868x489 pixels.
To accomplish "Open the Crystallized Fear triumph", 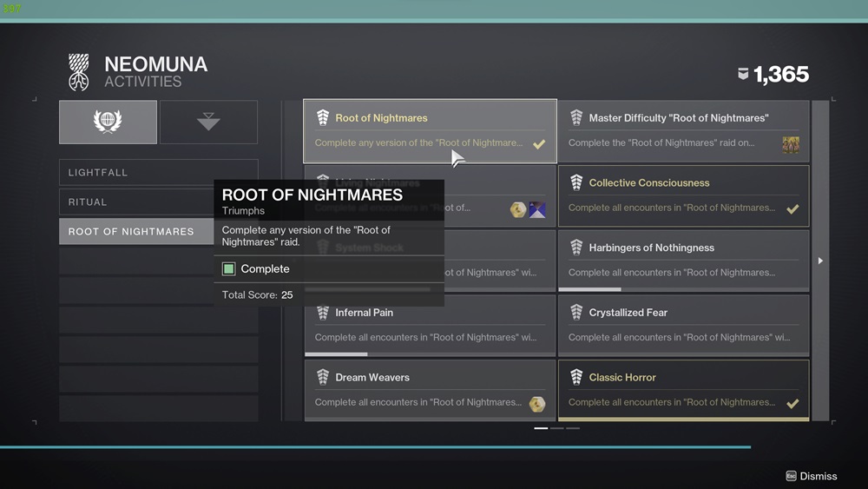I will tap(684, 325).
